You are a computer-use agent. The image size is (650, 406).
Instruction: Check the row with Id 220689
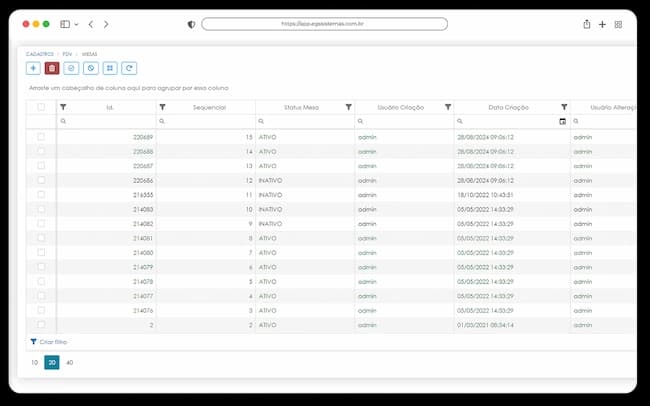pyautogui.click(x=41, y=136)
